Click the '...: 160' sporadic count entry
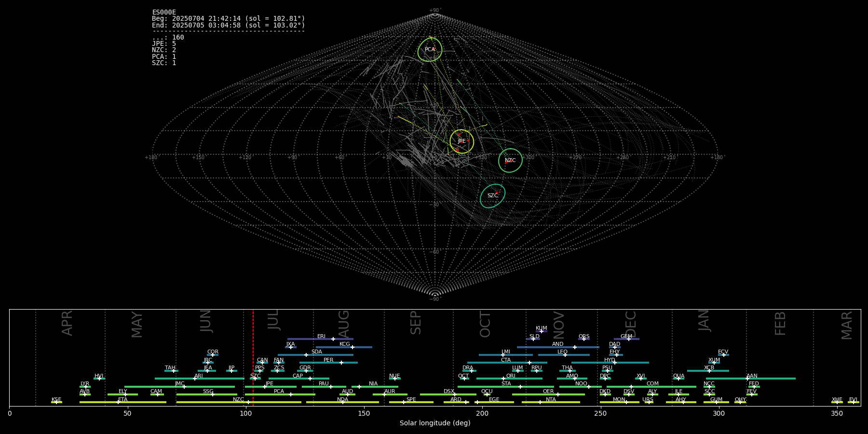 168,38
